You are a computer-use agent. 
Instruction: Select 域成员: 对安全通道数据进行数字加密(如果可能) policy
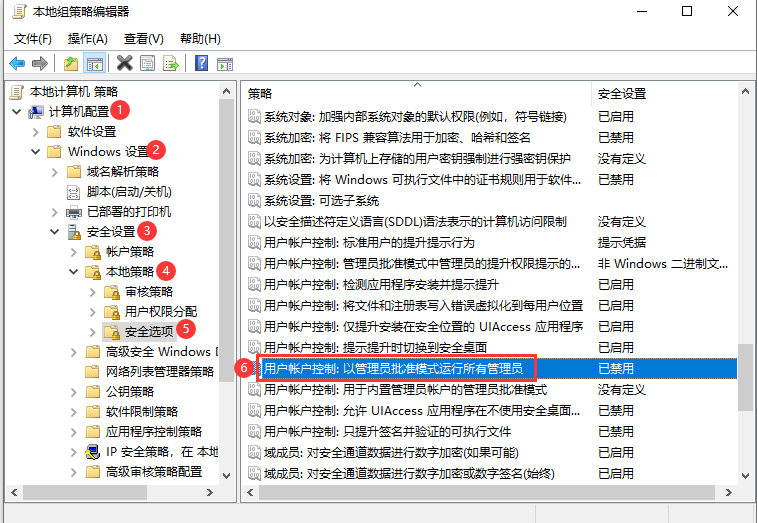[x=391, y=452]
